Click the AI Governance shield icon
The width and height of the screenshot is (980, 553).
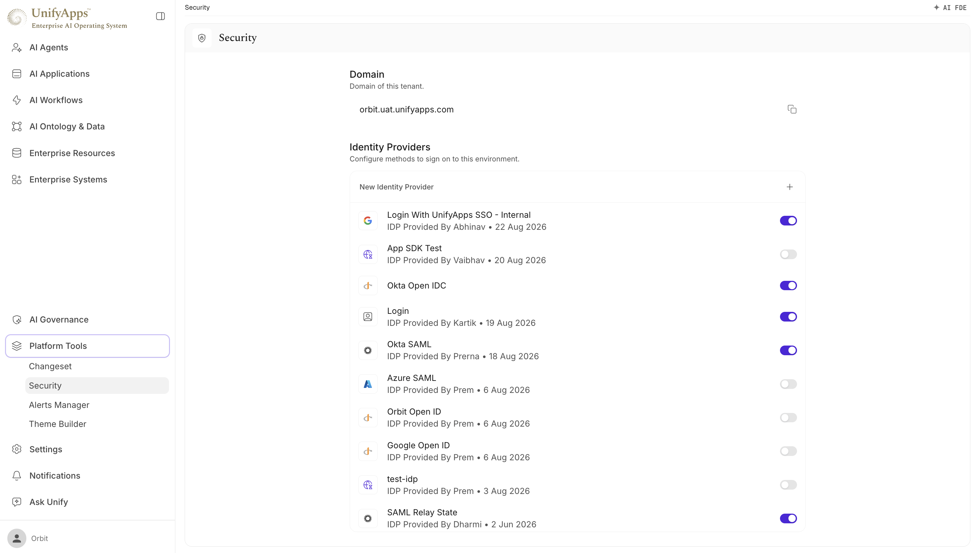tap(17, 320)
